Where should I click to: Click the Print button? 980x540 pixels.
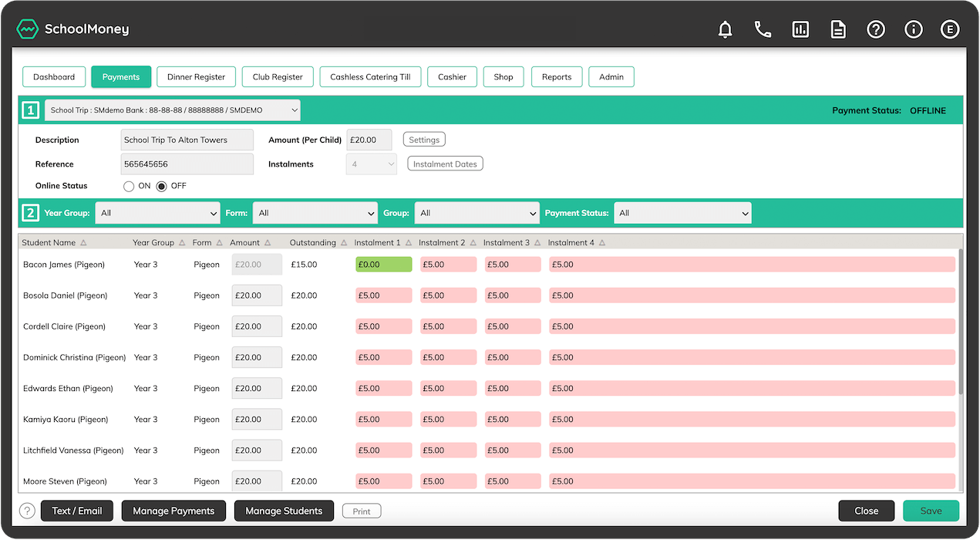(x=362, y=511)
